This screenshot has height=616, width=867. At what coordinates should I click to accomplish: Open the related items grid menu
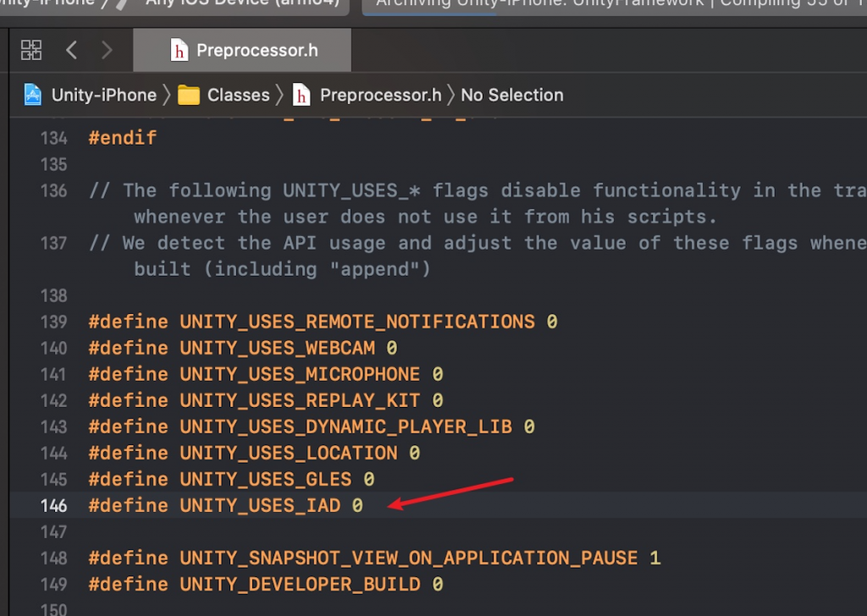pyautogui.click(x=31, y=50)
